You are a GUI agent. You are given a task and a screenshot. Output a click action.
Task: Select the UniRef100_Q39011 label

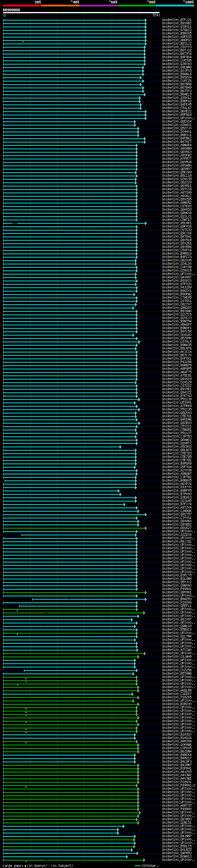(177, 26)
